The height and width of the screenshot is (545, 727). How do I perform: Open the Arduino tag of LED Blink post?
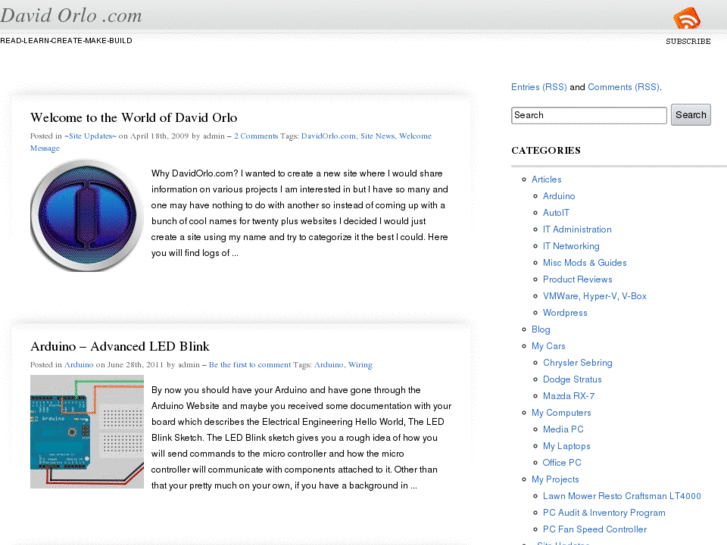tap(329, 365)
